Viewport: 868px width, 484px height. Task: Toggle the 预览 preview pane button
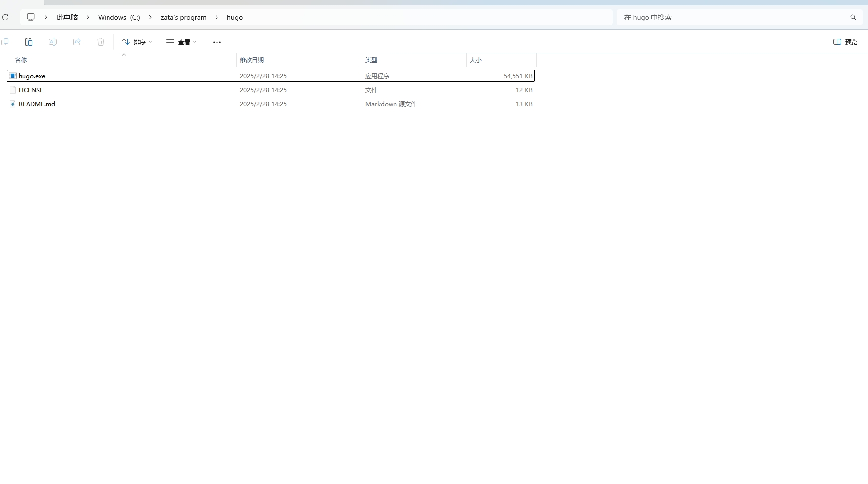[845, 42]
